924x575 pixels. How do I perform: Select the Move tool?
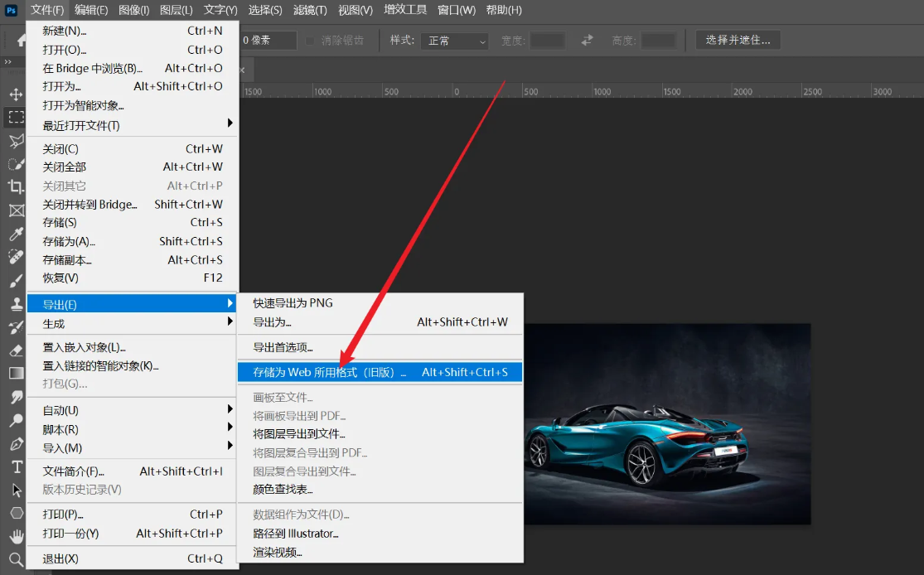click(16, 94)
